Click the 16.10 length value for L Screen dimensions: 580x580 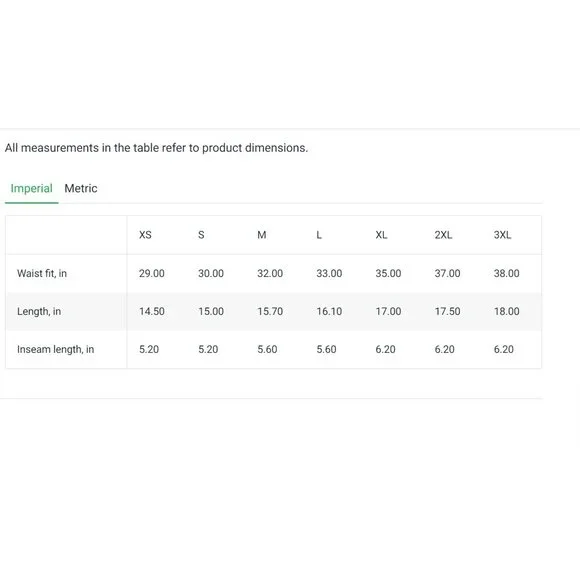coord(329,311)
